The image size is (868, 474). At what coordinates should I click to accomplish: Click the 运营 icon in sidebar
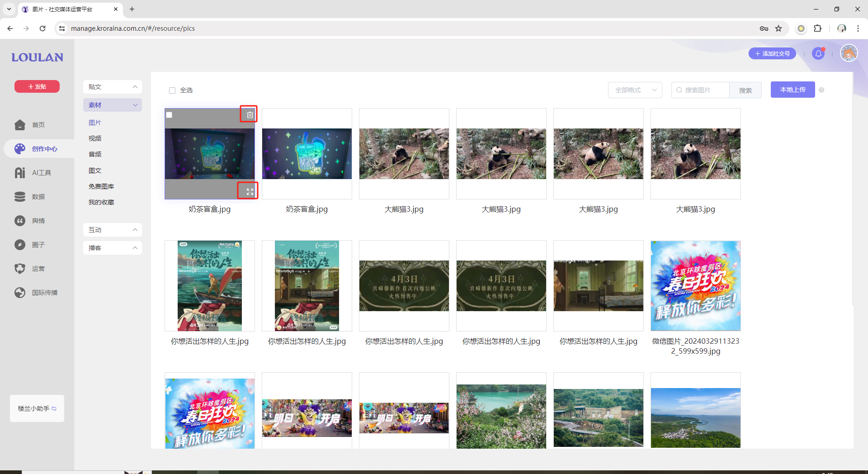point(20,269)
